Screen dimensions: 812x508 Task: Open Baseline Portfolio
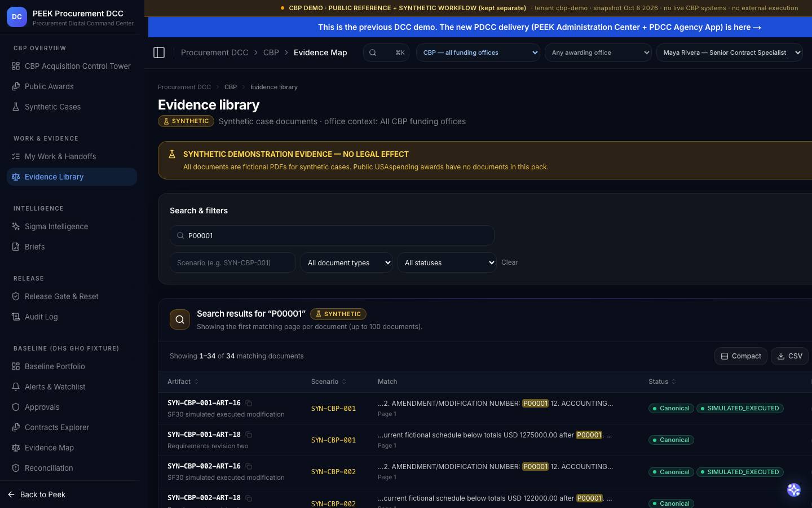pos(72,366)
